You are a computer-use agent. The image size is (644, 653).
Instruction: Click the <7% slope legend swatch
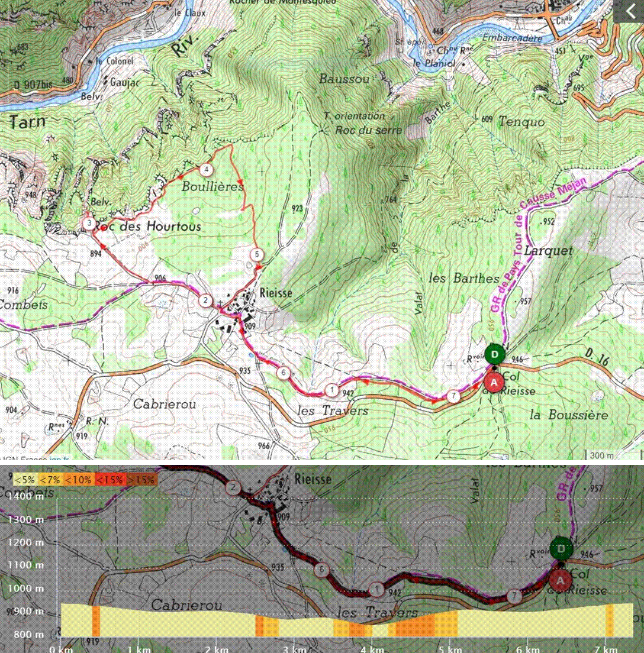(x=49, y=479)
